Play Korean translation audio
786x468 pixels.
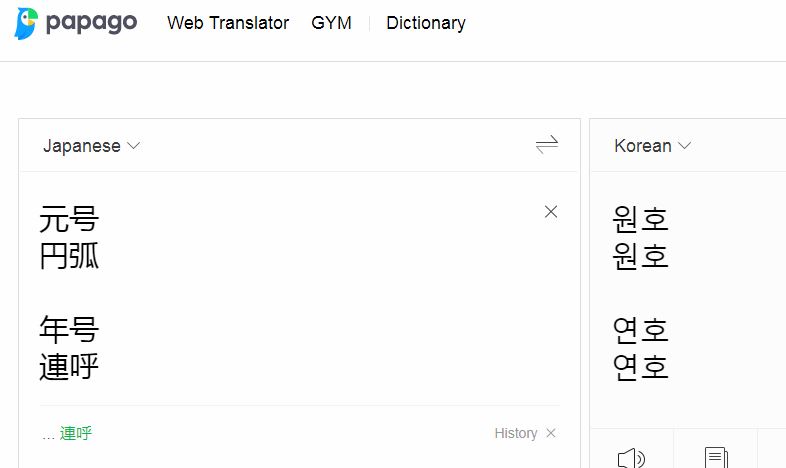[631, 458]
